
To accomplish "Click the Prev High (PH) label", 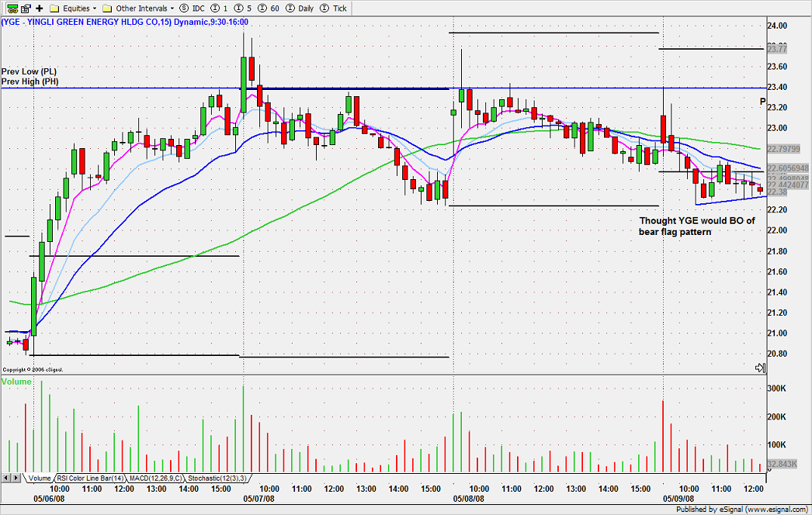I will click(x=30, y=81).
